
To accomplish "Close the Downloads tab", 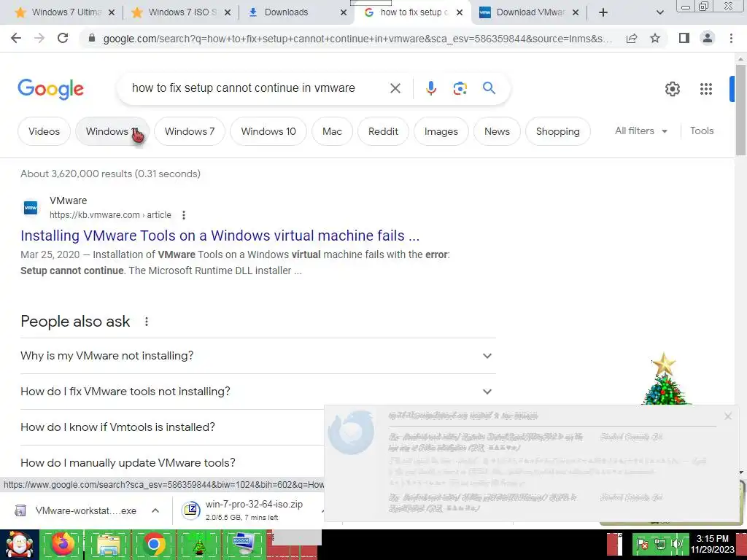I will tap(344, 12).
